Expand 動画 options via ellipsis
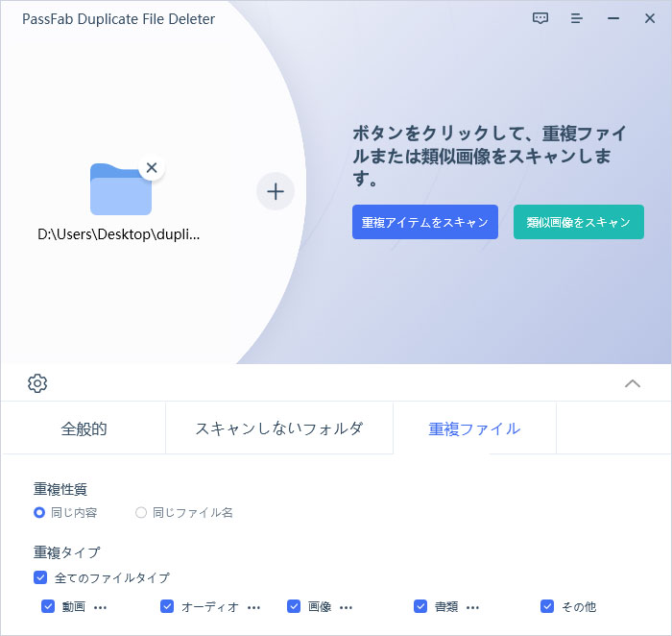The image size is (672, 636). [x=100, y=608]
